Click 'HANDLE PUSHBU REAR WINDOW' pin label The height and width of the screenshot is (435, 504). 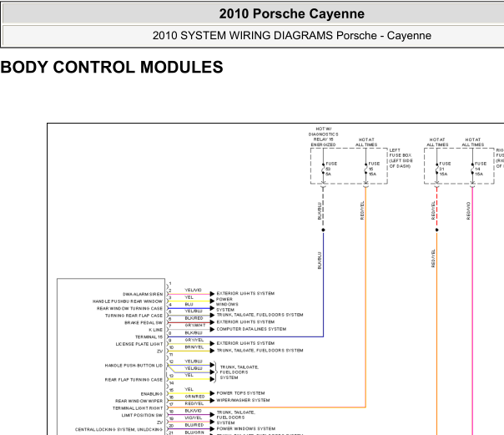tap(128, 301)
